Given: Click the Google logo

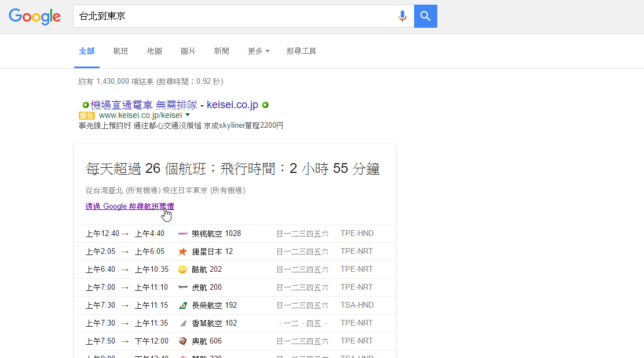Looking at the screenshot, I should click(x=35, y=17).
